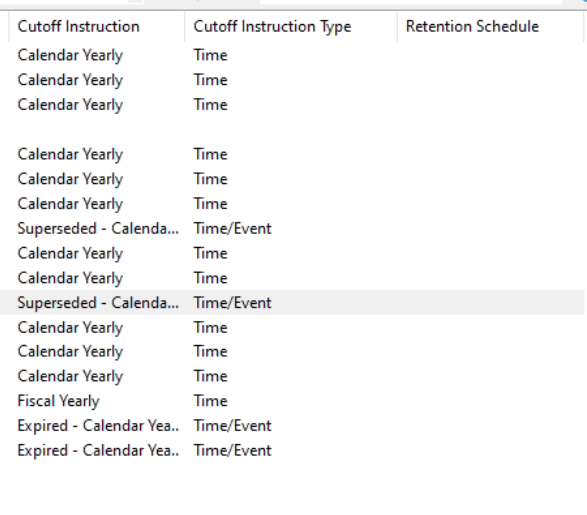Click the topmost Calendar Yearly entry
This screenshot has height=515, width=587.
coord(70,55)
